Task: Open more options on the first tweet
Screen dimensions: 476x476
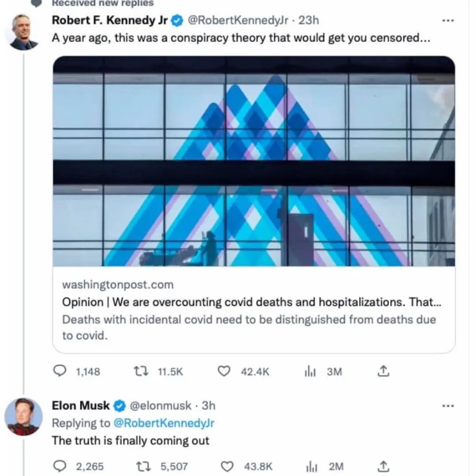Action: (449, 20)
